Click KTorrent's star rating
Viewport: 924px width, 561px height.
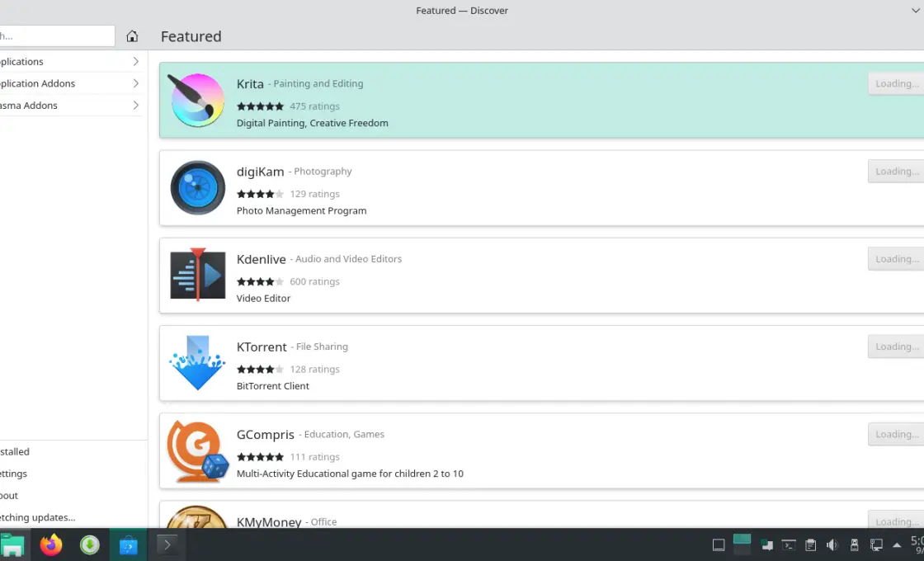click(x=260, y=370)
